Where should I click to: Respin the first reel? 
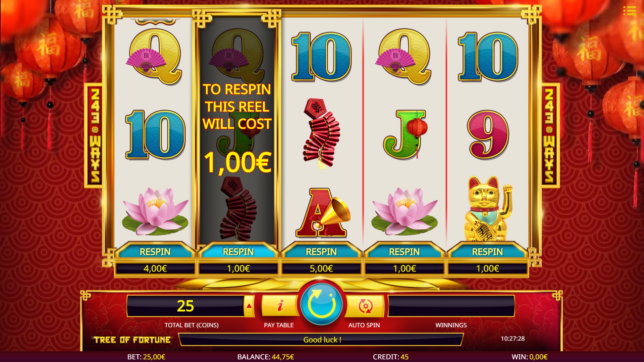click(155, 252)
